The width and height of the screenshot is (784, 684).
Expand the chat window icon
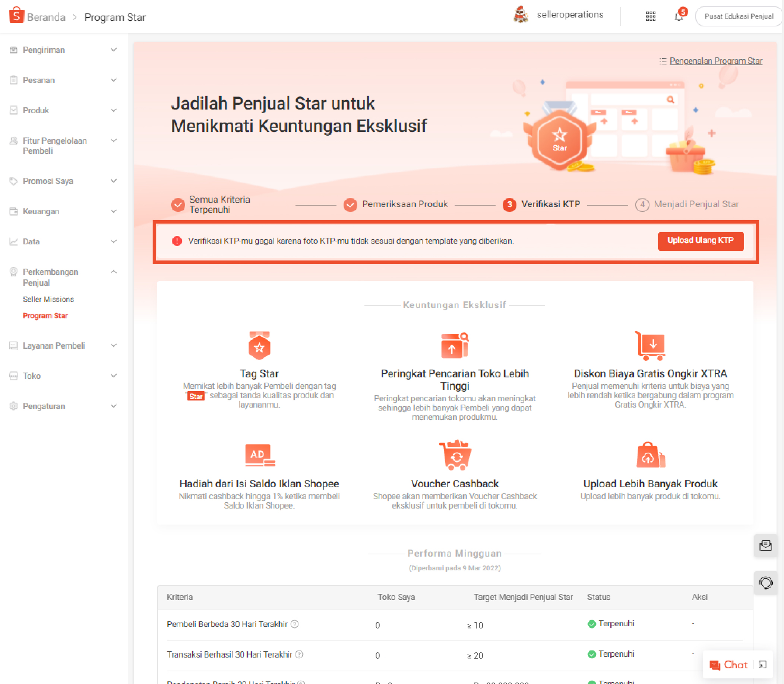(763, 665)
